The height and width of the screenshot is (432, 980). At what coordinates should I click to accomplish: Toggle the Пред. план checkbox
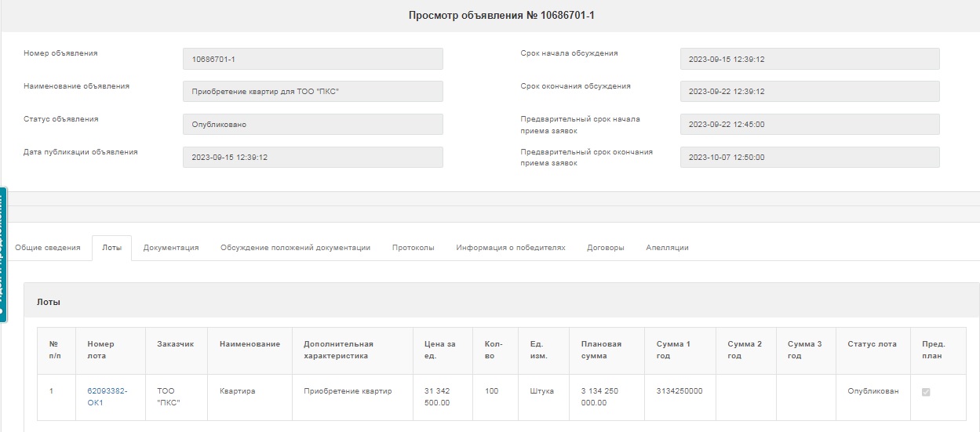pos(926,391)
